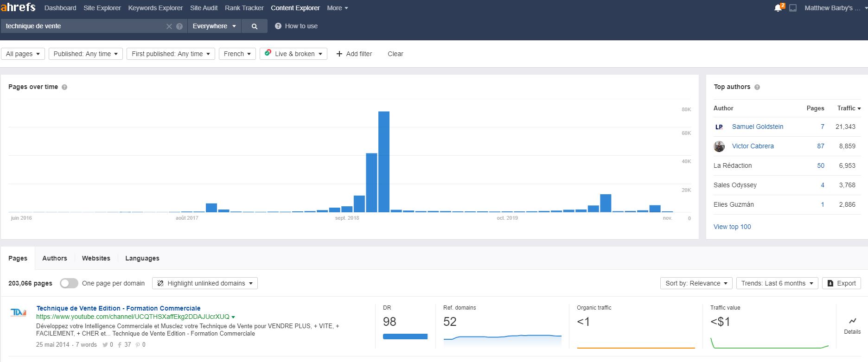Screen dimensions: 868x362
Task: Open the Everywhere search scope dropdown
Action: tap(214, 26)
